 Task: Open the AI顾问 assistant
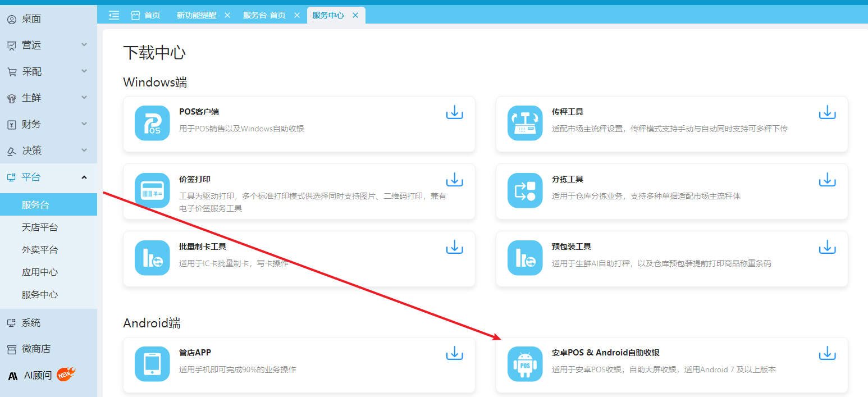tap(38, 375)
